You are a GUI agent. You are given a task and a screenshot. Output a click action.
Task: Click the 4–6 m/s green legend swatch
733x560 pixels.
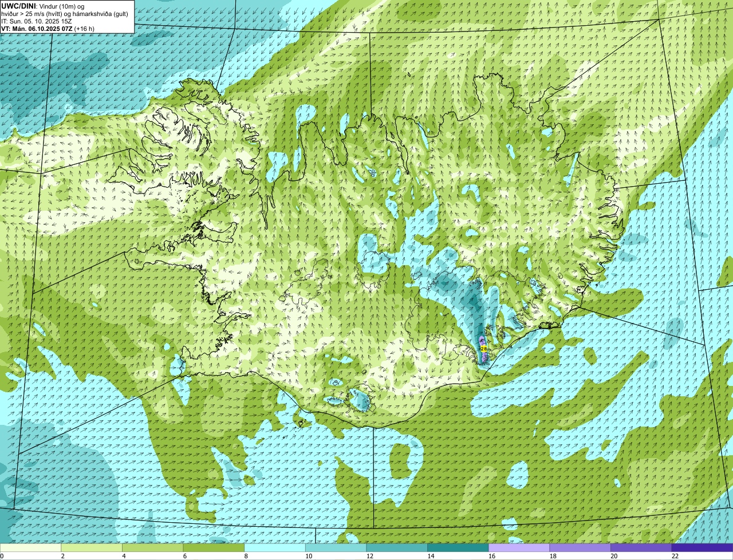point(153,548)
